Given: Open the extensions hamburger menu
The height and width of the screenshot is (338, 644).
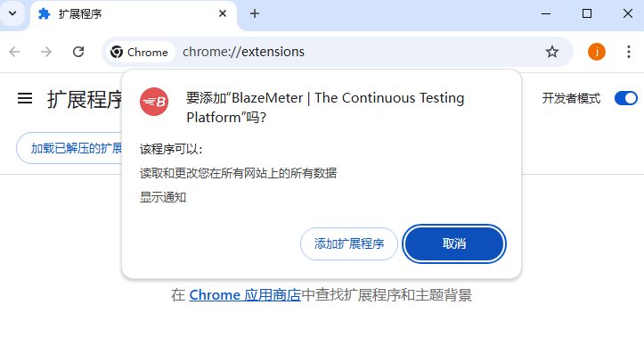Looking at the screenshot, I should [25, 98].
